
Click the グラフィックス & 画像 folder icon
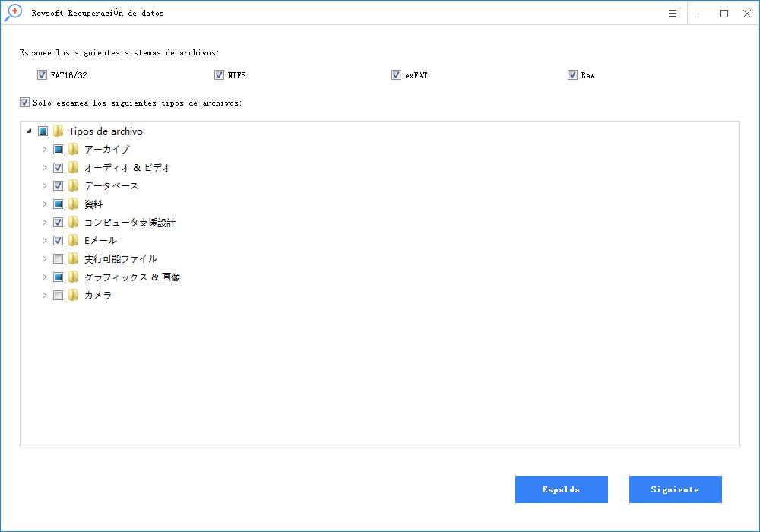click(73, 277)
